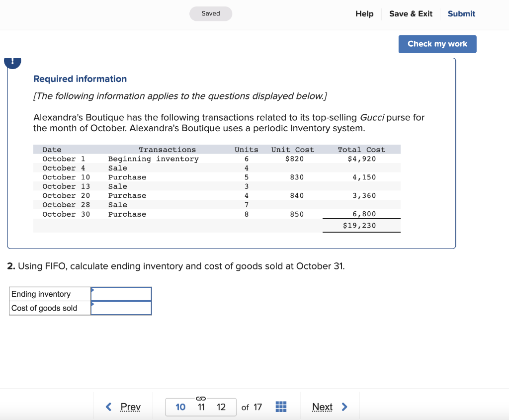The height and width of the screenshot is (420, 509).
Task: Select question page 12
Action: coord(221,407)
